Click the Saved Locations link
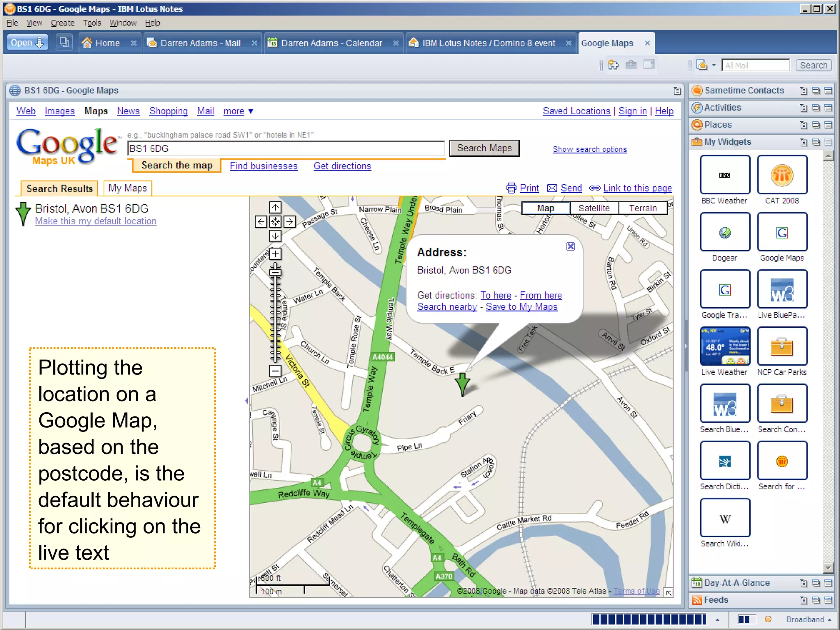Image resolution: width=840 pixels, height=630 pixels. tap(576, 111)
